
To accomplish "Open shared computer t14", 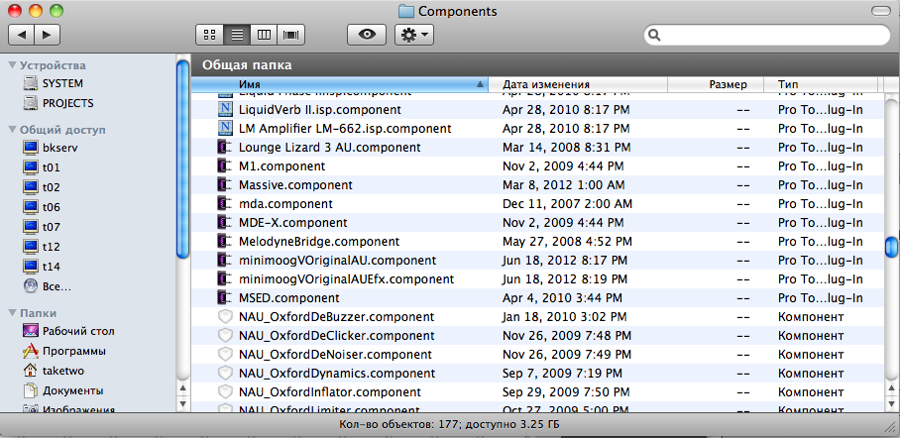I will pyautogui.click(x=41, y=267).
